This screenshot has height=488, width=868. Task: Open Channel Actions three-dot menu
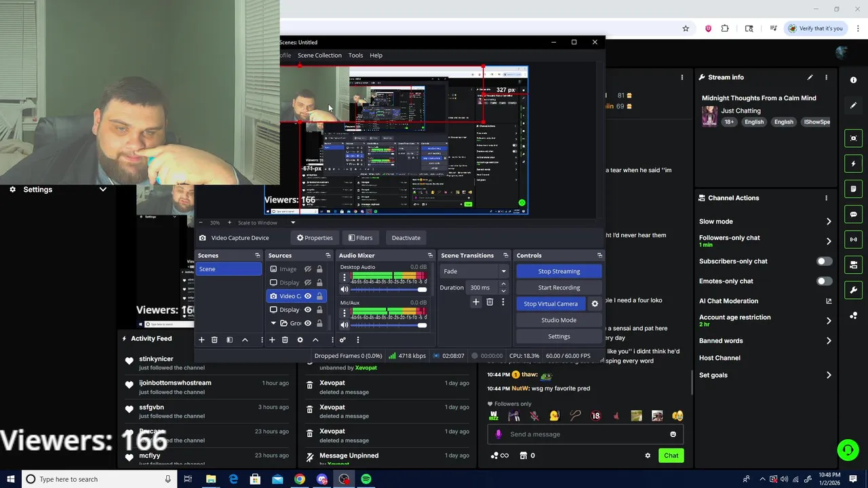point(826,198)
